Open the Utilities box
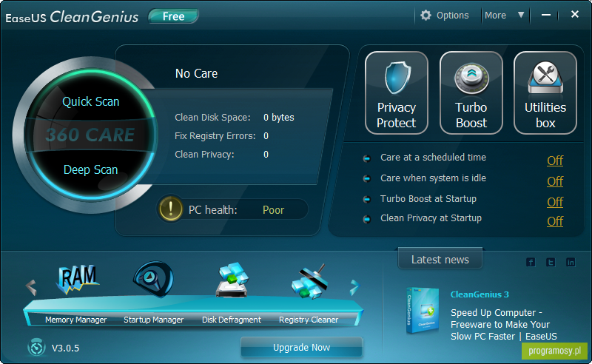The height and width of the screenshot is (364, 592). tap(545, 93)
